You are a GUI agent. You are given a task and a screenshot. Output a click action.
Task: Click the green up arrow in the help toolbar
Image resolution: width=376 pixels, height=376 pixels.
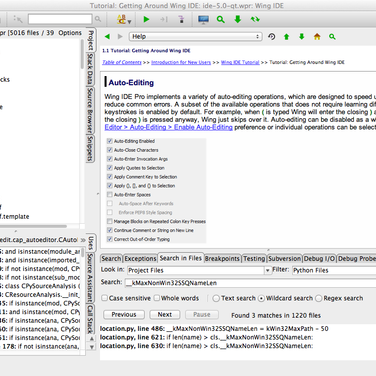pos(286,37)
